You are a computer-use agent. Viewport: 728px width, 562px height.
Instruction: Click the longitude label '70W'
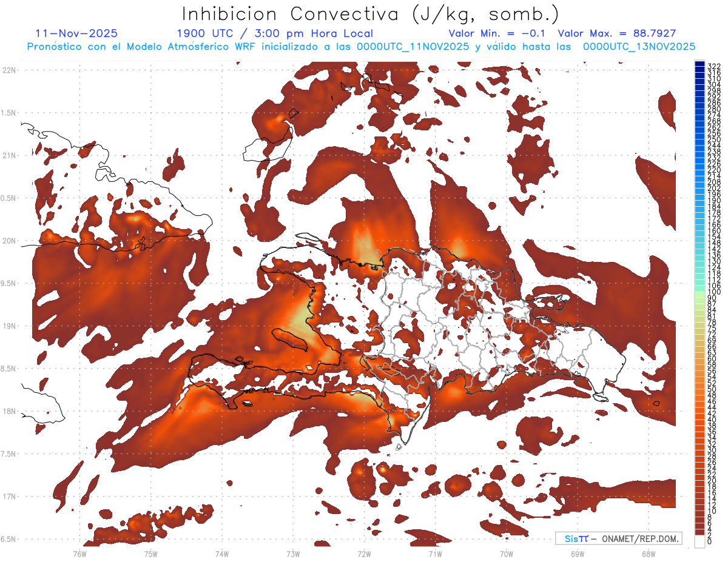(x=506, y=554)
